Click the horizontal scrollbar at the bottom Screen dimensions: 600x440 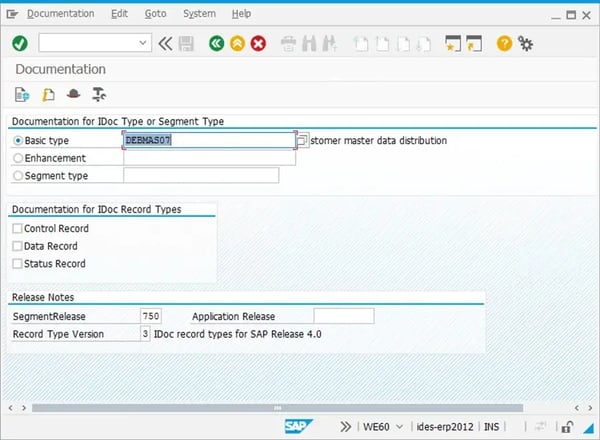(x=300, y=408)
